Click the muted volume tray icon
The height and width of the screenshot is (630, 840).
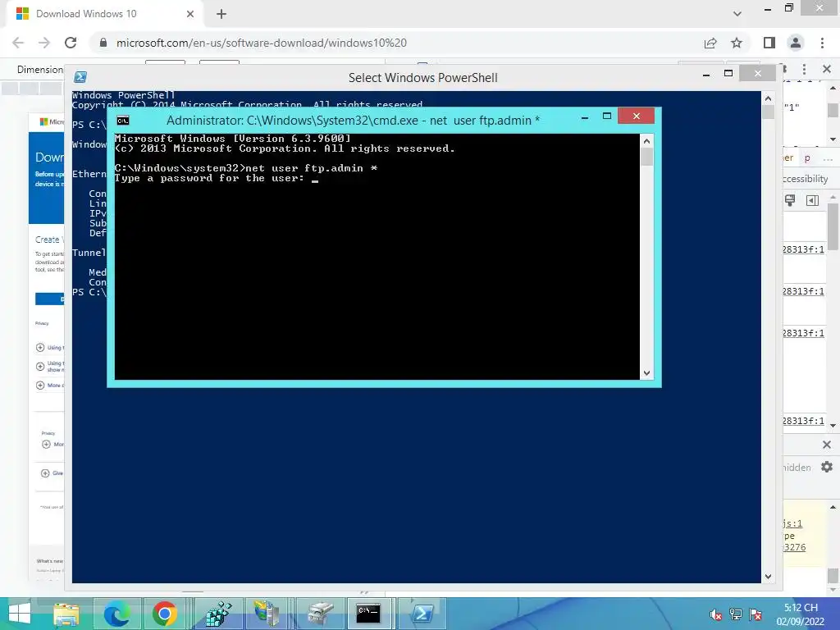(x=715, y=614)
